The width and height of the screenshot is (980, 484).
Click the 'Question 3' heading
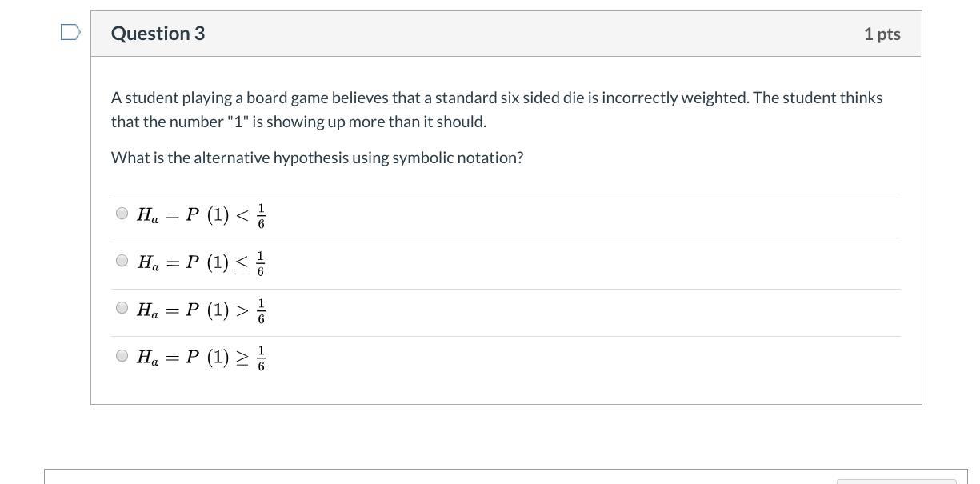tap(158, 34)
